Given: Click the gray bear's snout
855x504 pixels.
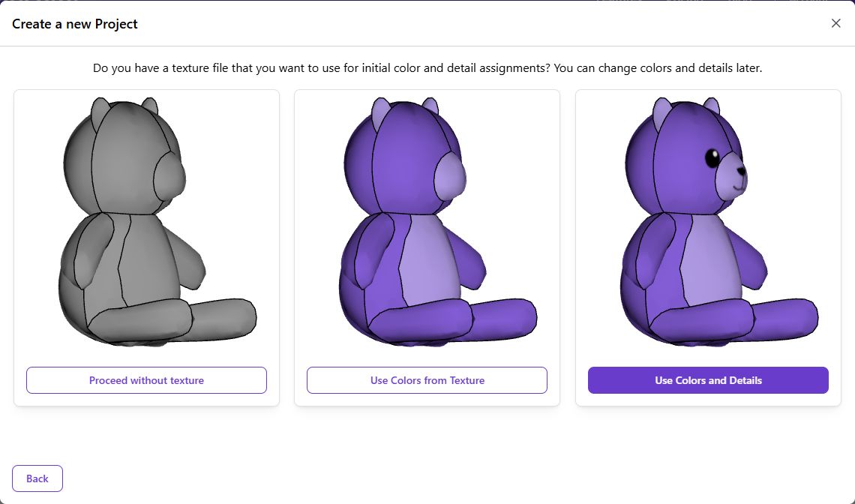Looking at the screenshot, I should pyautogui.click(x=169, y=176).
